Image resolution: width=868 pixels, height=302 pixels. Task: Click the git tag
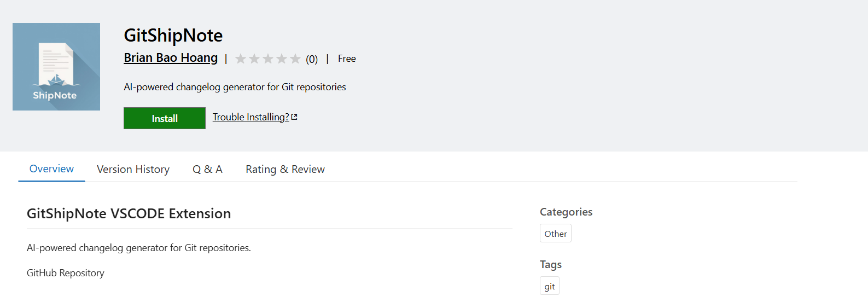pyautogui.click(x=550, y=286)
